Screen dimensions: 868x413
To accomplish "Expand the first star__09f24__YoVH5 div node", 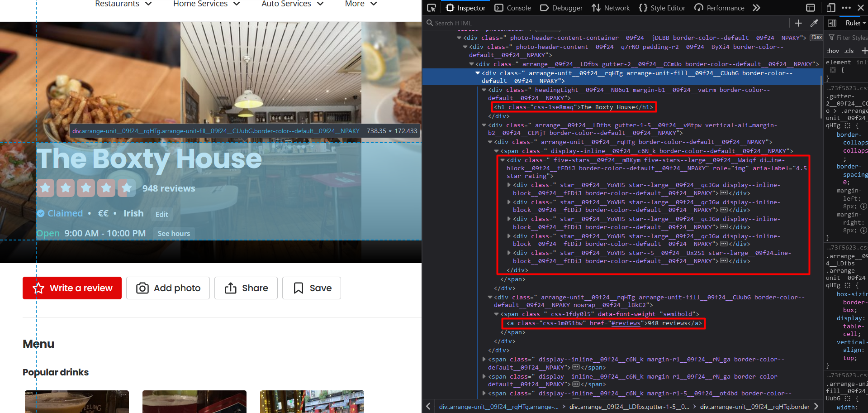I will click(508, 185).
